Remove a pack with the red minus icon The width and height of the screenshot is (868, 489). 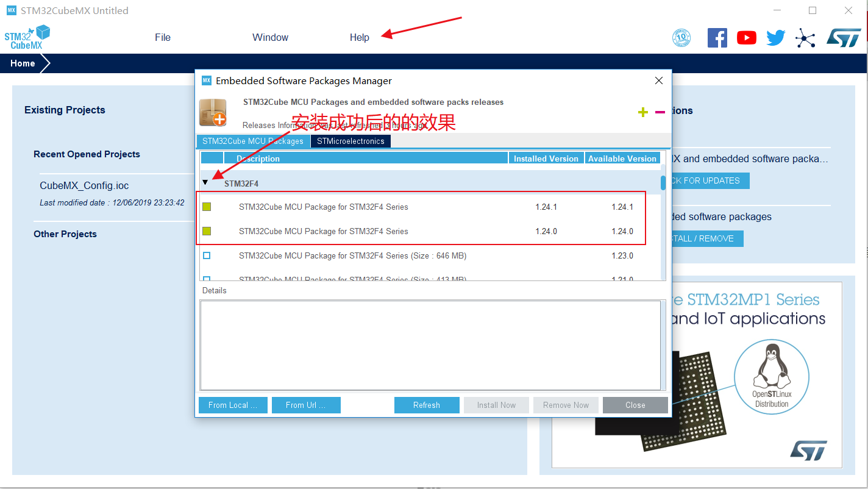659,112
